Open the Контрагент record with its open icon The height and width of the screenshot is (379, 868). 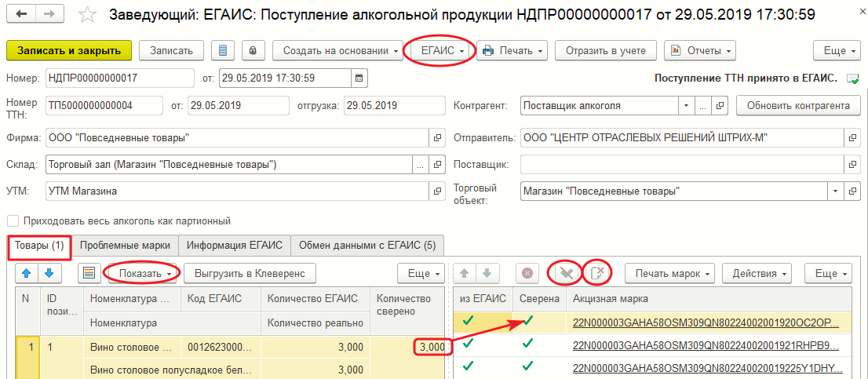pyautogui.click(x=720, y=106)
